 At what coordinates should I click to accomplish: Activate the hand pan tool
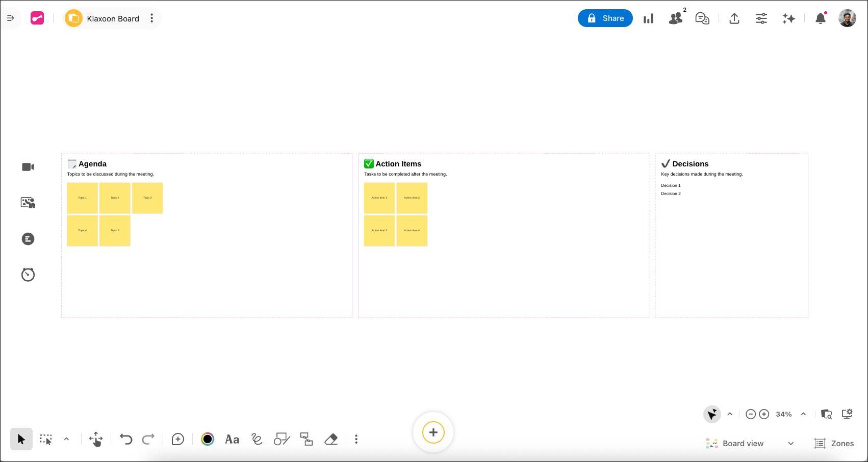tap(96, 439)
